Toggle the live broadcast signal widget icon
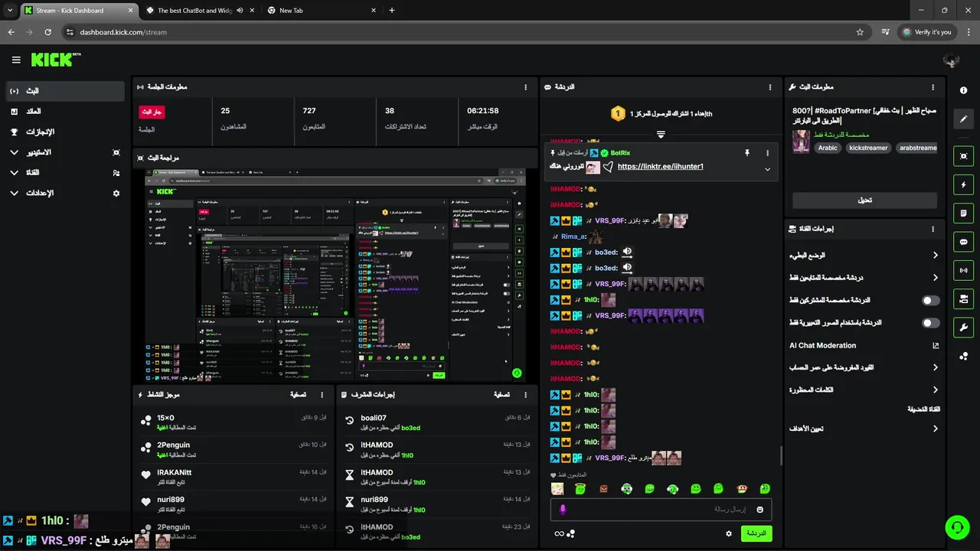This screenshot has height=551, width=980. tap(963, 270)
